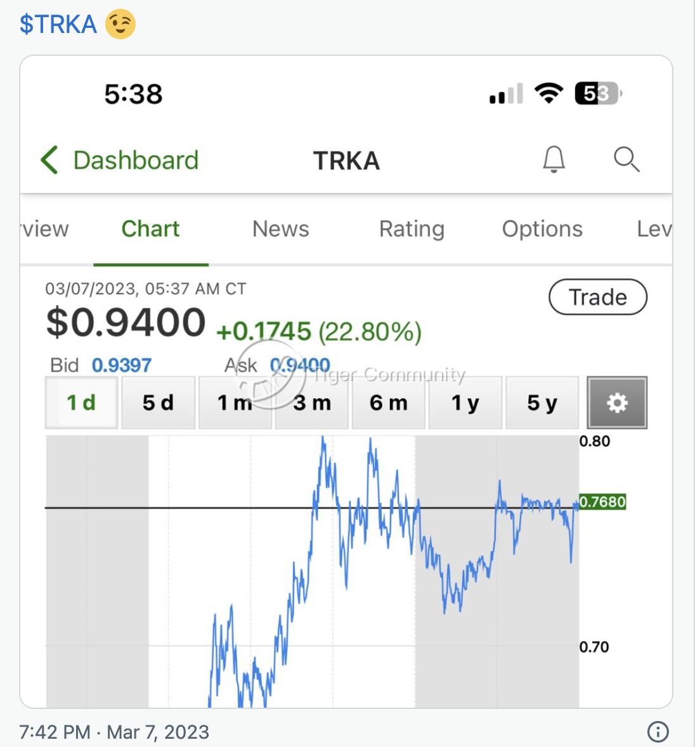Select the 1 y chart range
The width and height of the screenshot is (700, 747).
[x=465, y=403]
